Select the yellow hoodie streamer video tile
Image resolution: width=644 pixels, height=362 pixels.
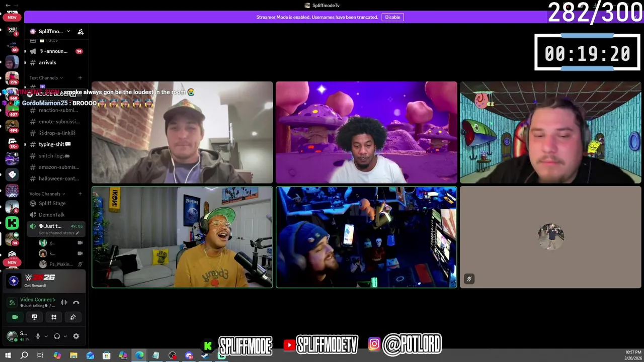(x=182, y=237)
